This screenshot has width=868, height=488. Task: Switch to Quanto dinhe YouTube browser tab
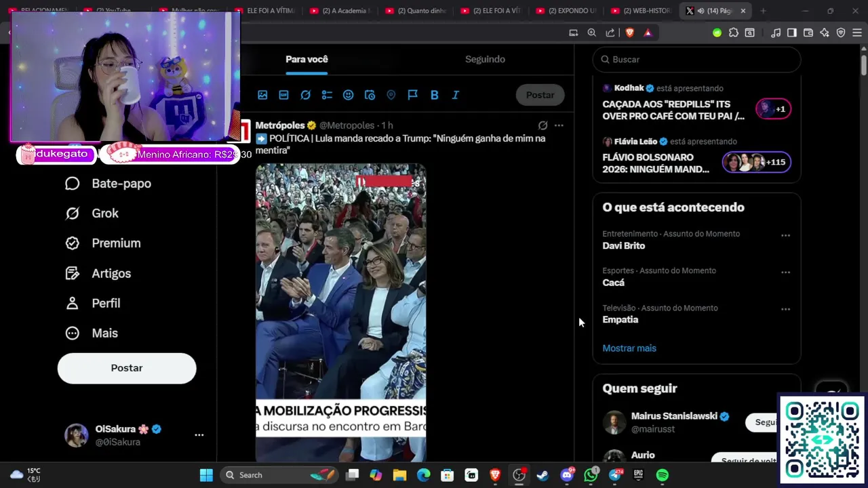pos(415,11)
